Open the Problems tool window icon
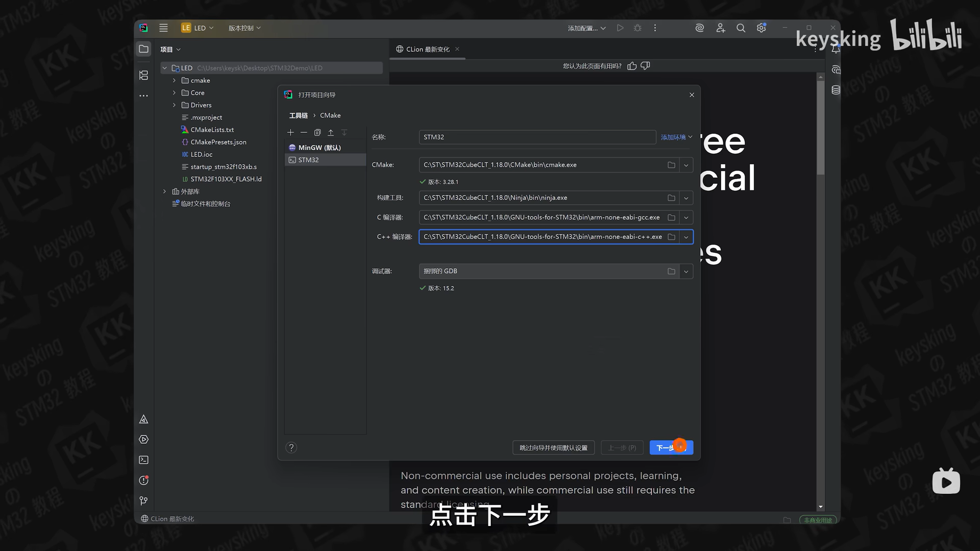The height and width of the screenshot is (551, 980). [144, 481]
